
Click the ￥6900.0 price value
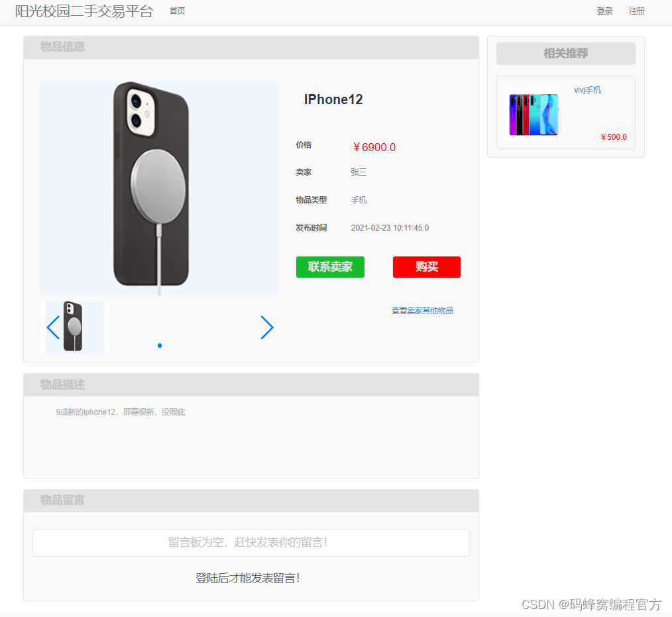tap(374, 147)
